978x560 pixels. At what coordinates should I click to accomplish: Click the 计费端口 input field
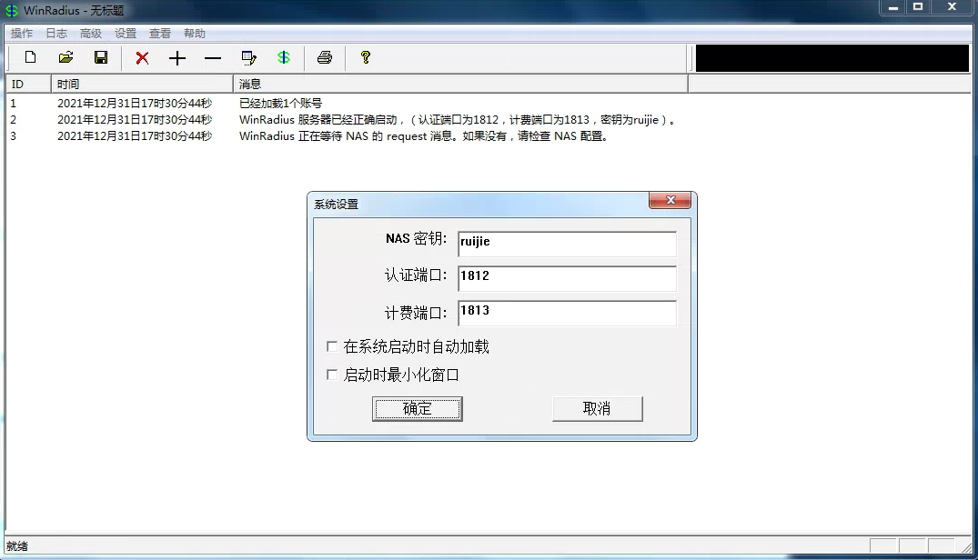point(567,314)
